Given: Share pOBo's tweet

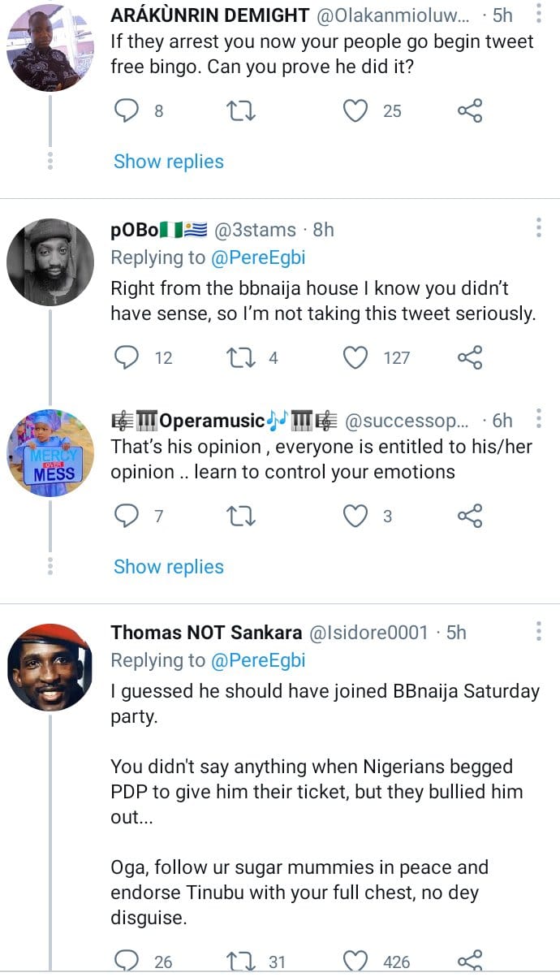Looking at the screenshot, I should [470, 357].
